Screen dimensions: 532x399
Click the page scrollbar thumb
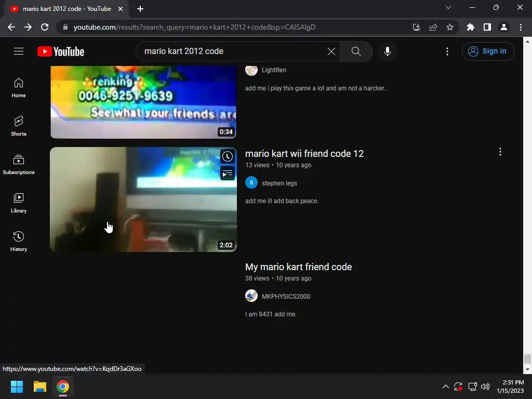click(527, 358)
